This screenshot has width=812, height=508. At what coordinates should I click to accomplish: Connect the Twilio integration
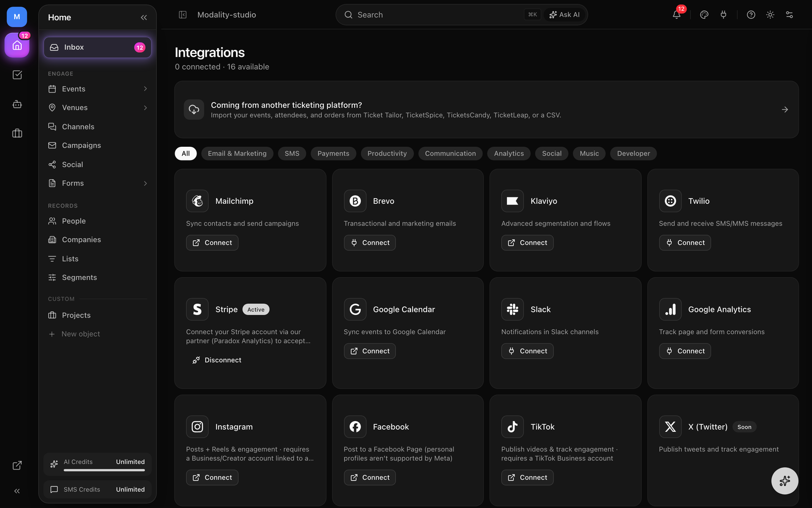pos(685,243)
